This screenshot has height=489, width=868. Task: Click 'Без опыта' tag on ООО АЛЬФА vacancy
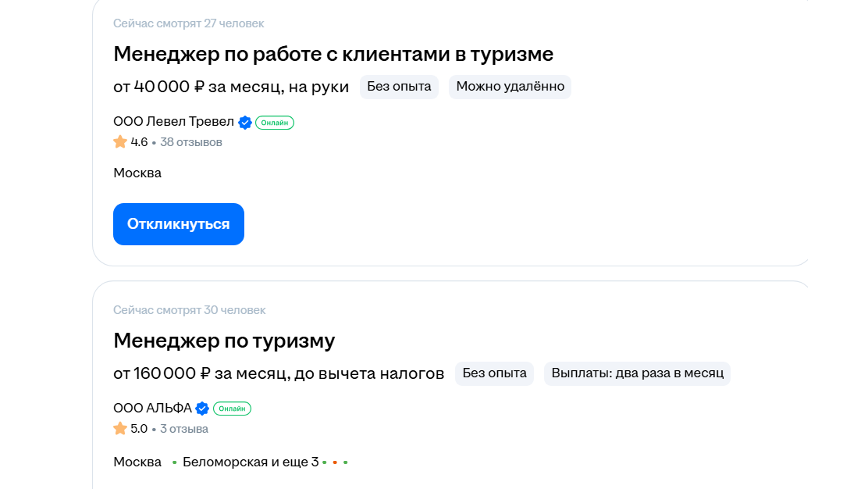494,373
